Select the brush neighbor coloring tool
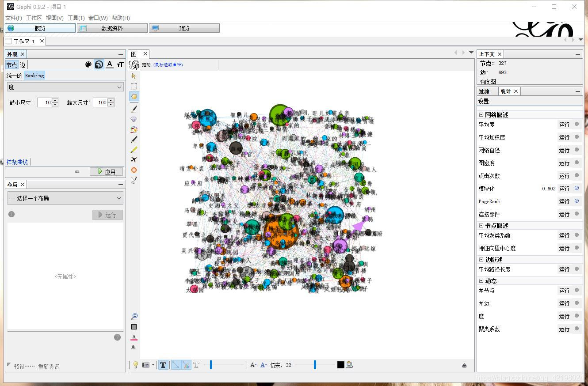Image resolution: width=588 pixels, height=386 pixels. [x=134, y=129]
